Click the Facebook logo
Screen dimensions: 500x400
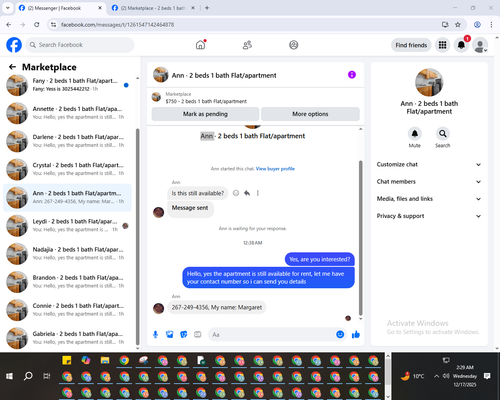[14, 45]
